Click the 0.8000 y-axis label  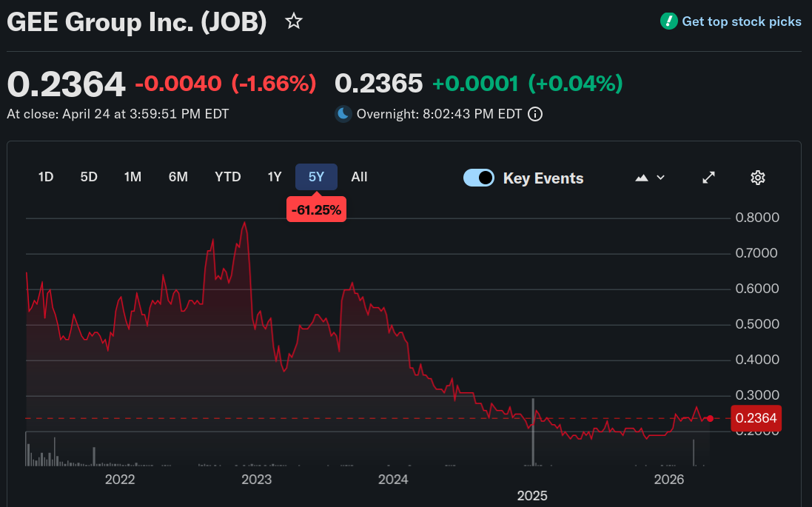(x=757, y=218)
